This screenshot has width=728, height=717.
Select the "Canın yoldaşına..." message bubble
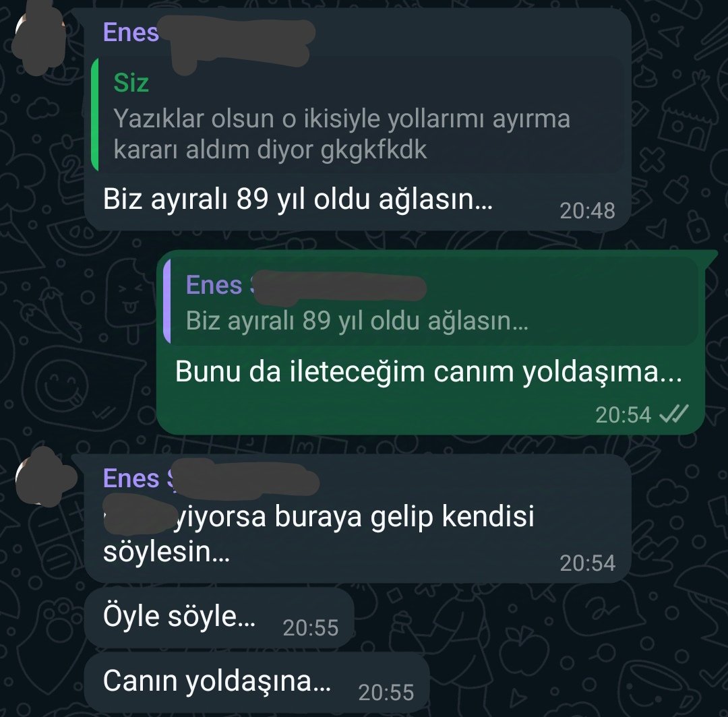[257, 683]
